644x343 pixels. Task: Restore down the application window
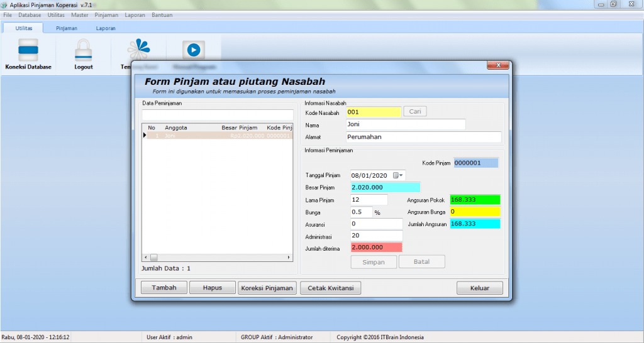(614, 4)
